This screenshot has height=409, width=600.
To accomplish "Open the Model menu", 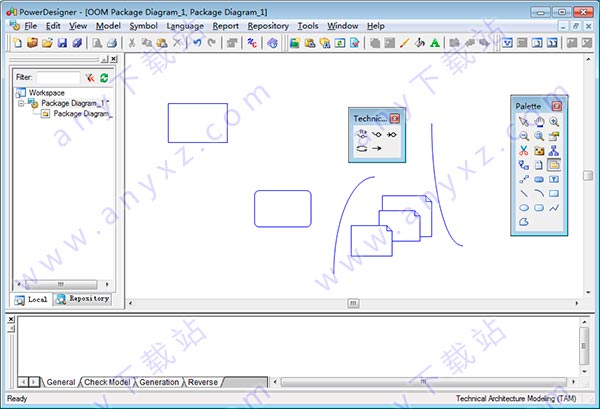I will point(108,25).
